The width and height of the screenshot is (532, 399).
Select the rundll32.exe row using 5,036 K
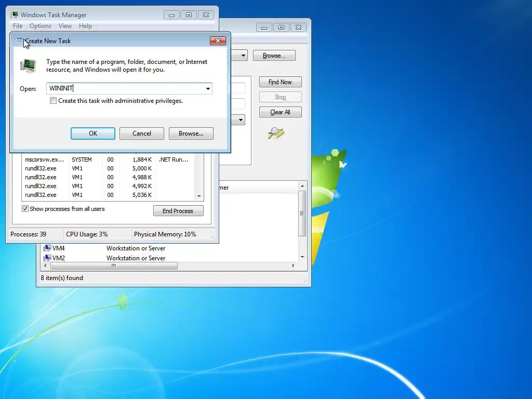coord(108,195)
